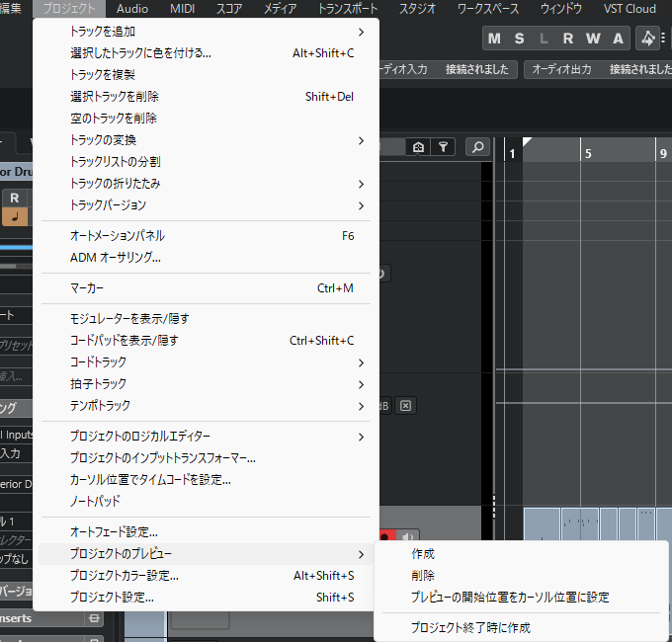This screenshot has height=642, width=672.
Task: Open the track visibility agents icon
Action: [x=419, y=147]
